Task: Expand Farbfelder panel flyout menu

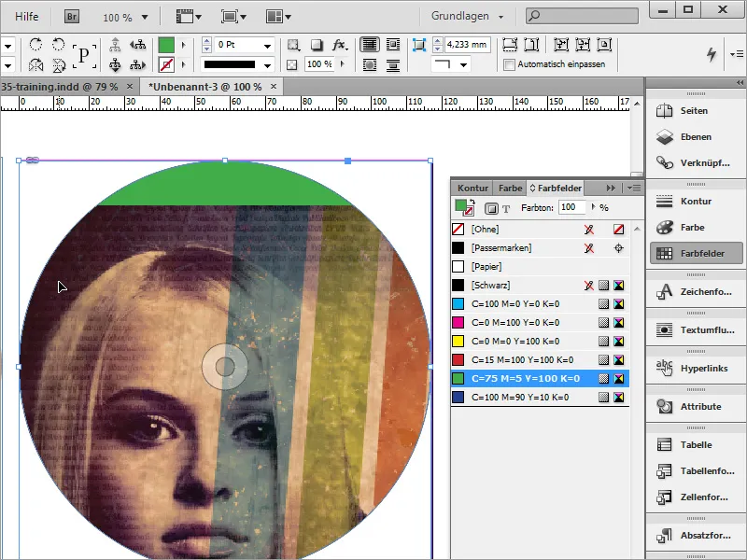Action: coord(634,189)
